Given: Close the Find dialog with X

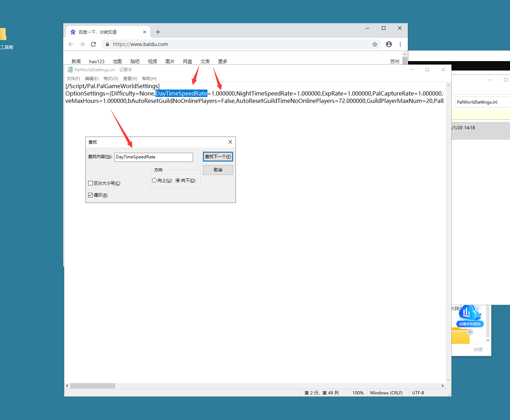Looking at the screenshot, I should tap(230, 142).
